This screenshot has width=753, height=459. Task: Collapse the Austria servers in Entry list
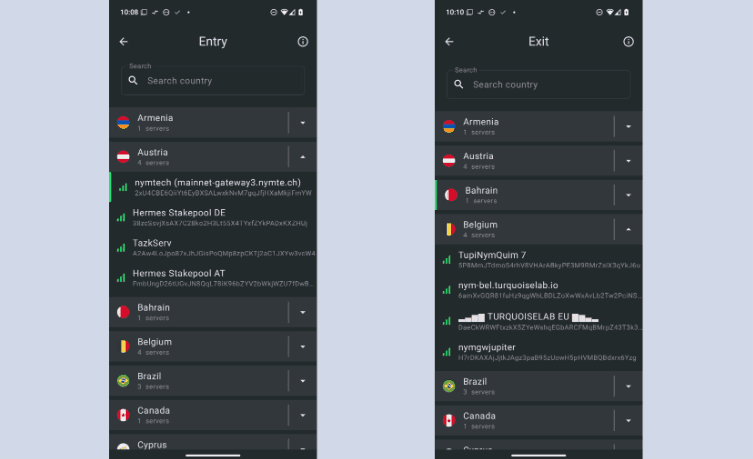coord(303,157)
